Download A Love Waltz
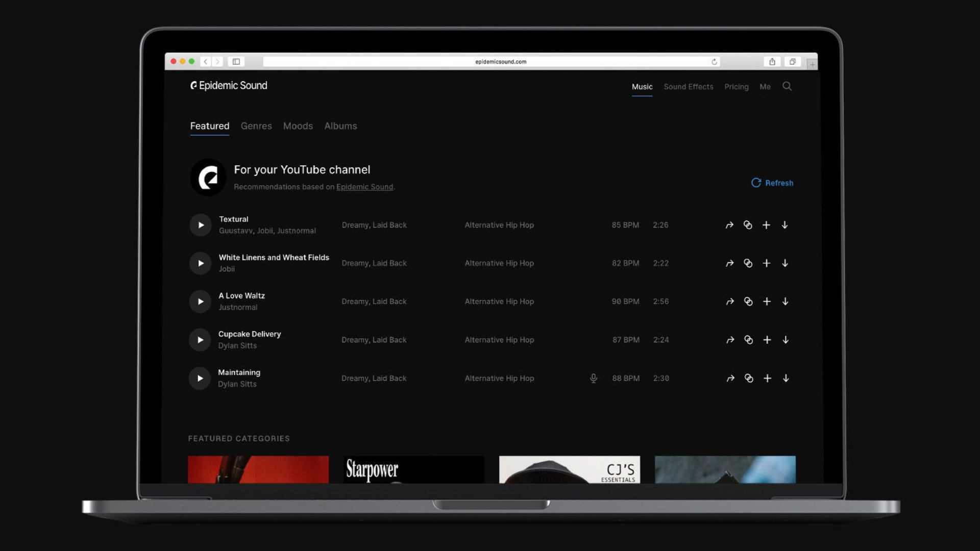Screen dimensions: 980x551 click(786, 302)
